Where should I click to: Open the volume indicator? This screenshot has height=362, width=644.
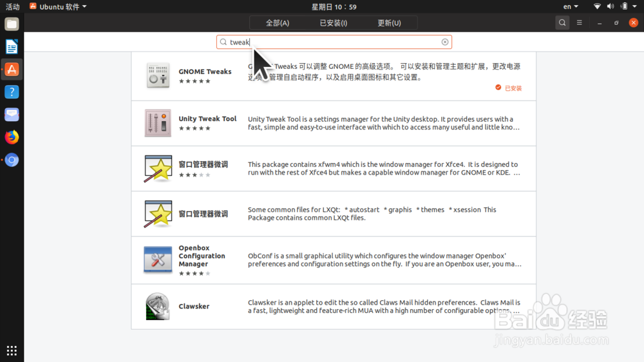click(611, 6)
